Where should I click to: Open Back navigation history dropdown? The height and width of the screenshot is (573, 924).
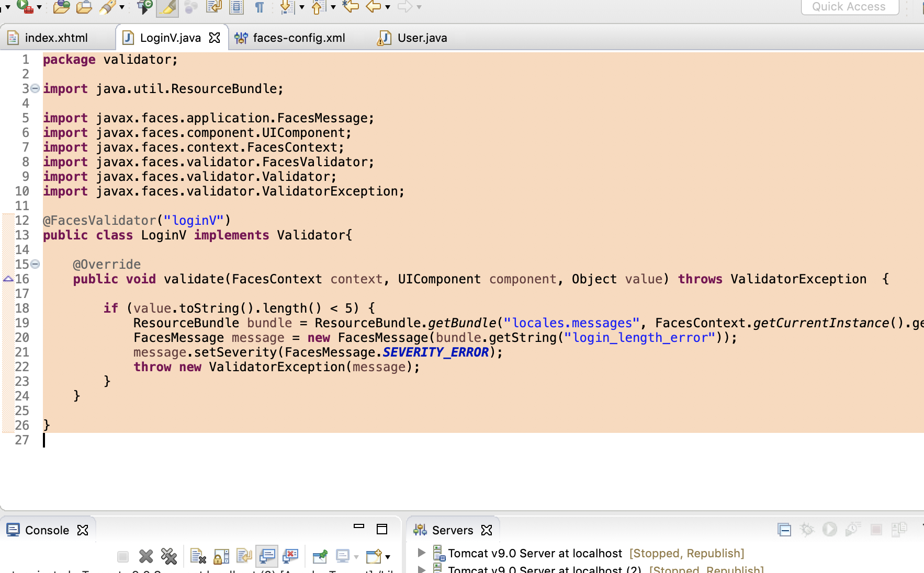pos(388,7)
